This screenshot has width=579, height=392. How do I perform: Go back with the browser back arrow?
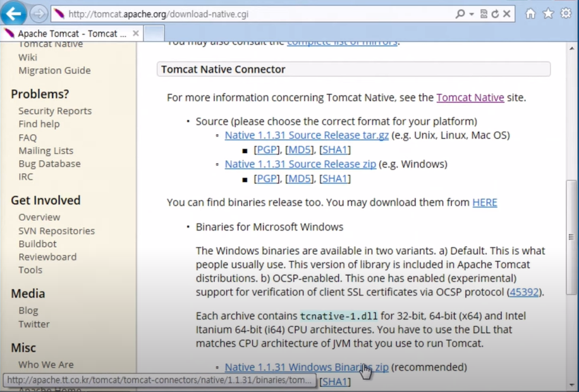point(13,14)
